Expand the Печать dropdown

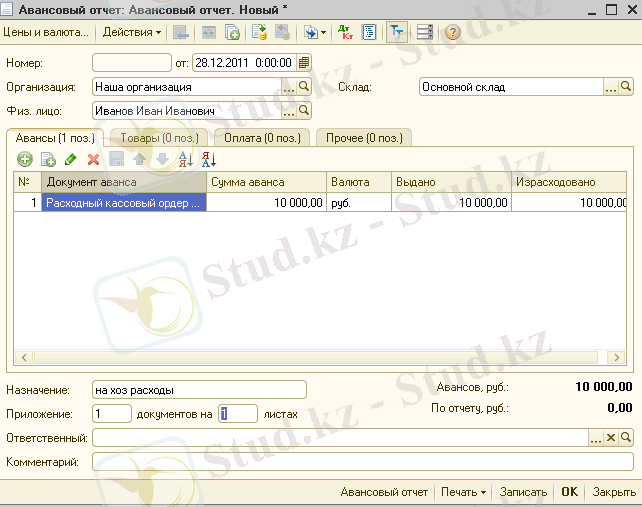463,492
